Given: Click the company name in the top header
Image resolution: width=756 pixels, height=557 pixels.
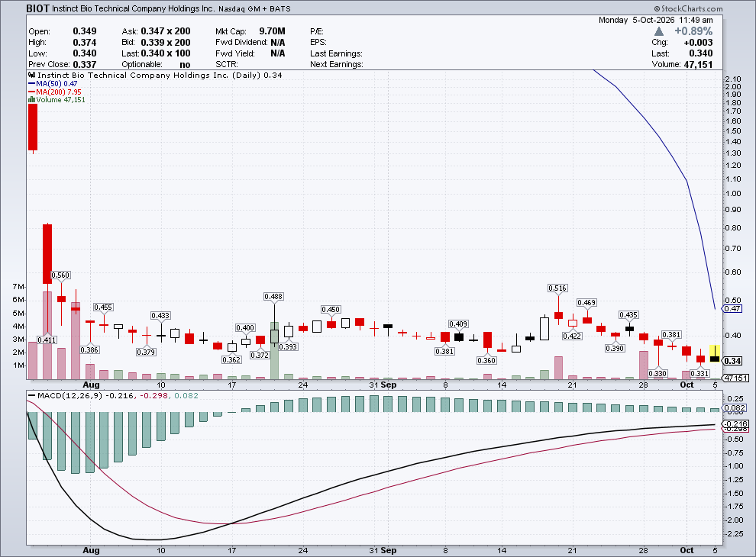Looking at the screenshot, I should pos(133,8).
